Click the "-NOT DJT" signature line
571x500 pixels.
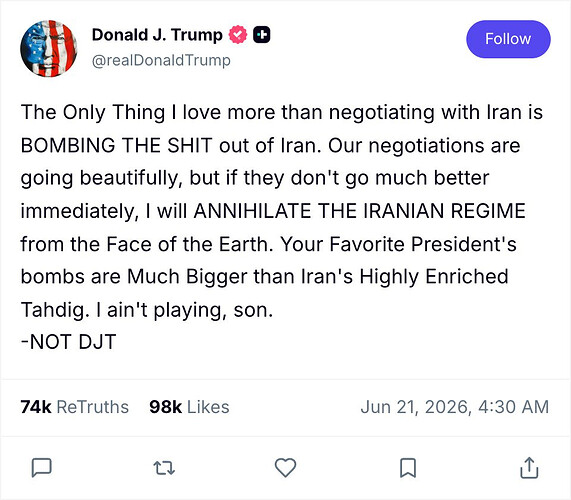(68, 342)
